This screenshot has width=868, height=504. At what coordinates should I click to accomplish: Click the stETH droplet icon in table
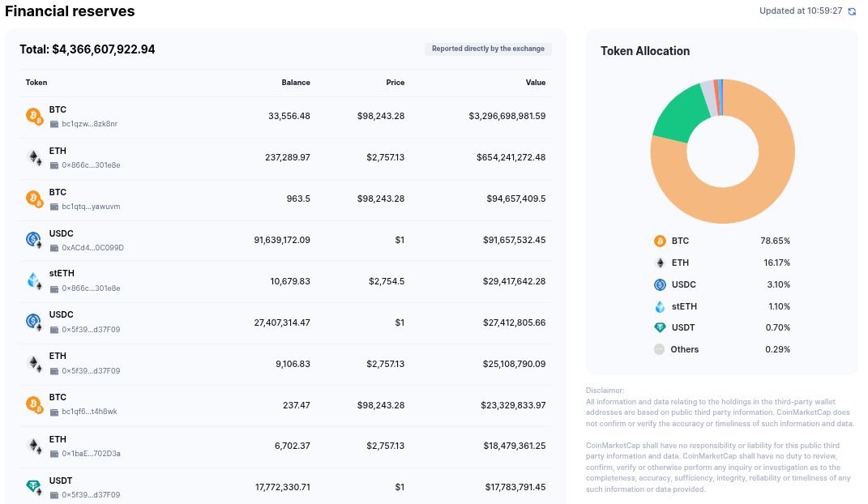coord(34,281)
